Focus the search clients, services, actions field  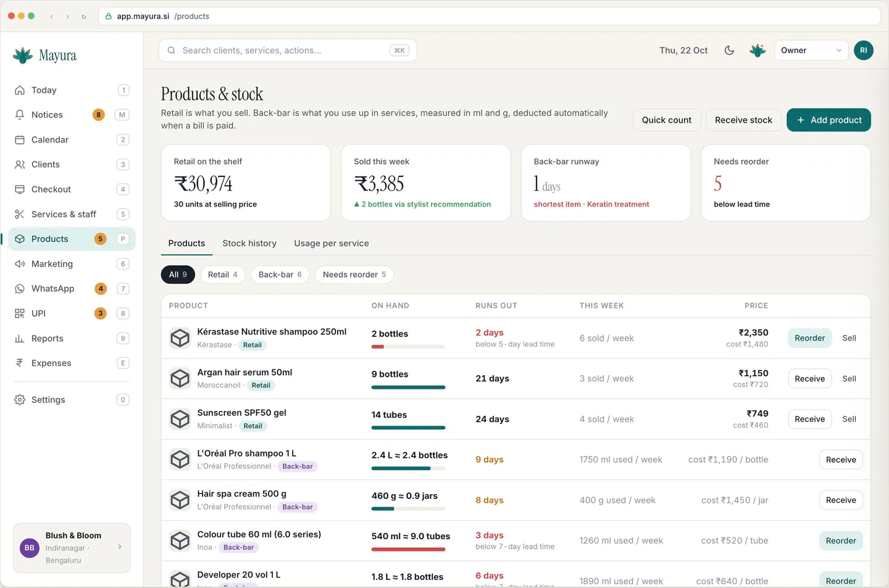tap(288, 51)
